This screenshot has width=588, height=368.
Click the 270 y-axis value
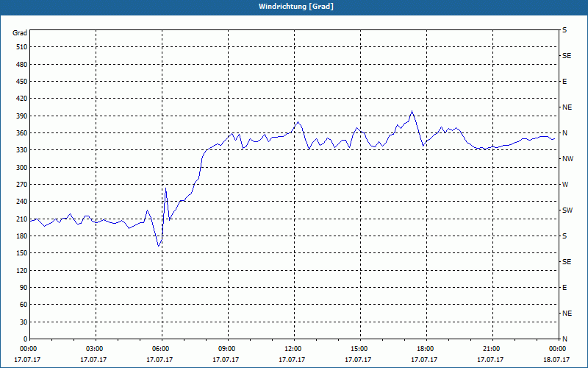[x=22, y=185]
